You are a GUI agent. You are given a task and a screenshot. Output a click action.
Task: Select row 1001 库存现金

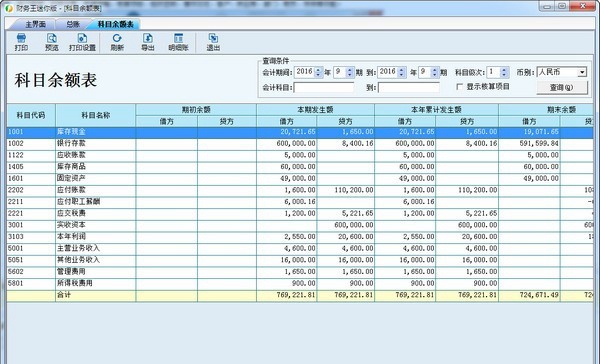(300, 132)
